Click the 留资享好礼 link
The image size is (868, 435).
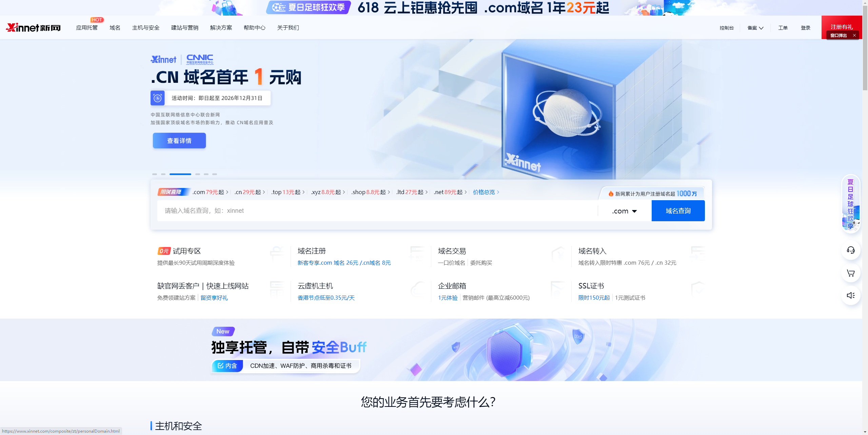tap(214, 298)
